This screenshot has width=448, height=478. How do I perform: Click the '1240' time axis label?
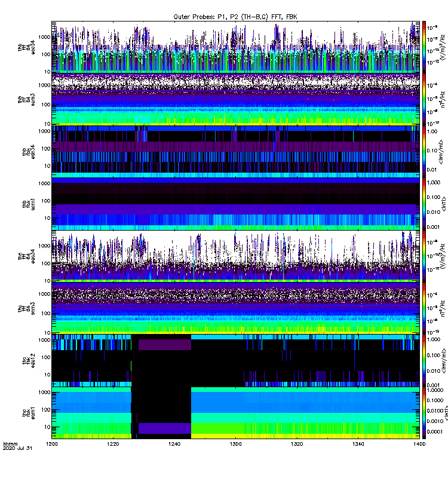coord(174,444)
